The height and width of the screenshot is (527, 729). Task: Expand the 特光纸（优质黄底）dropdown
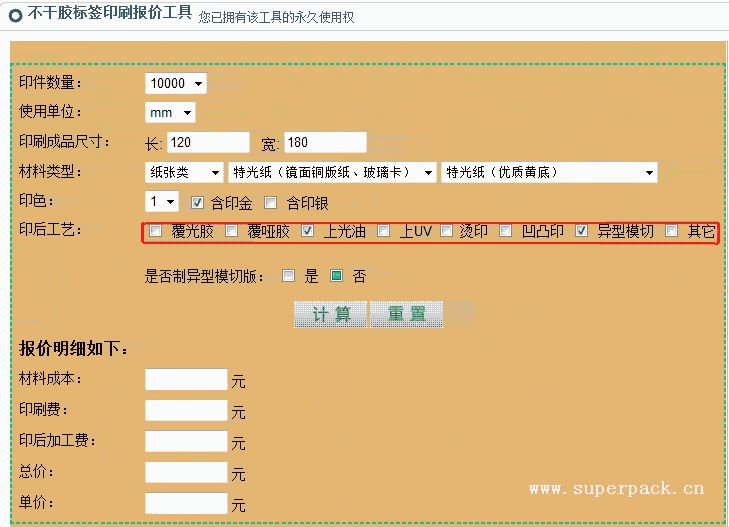[549, 173]
